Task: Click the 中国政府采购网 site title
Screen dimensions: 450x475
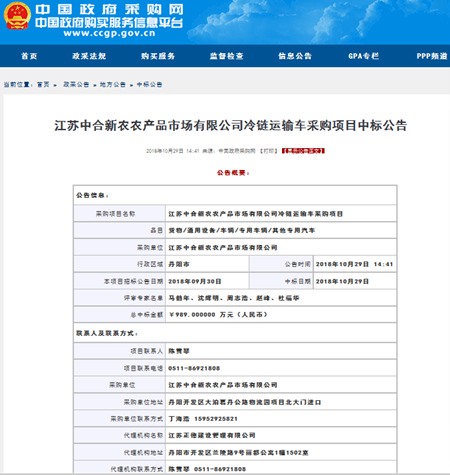Action: [109, 9]
